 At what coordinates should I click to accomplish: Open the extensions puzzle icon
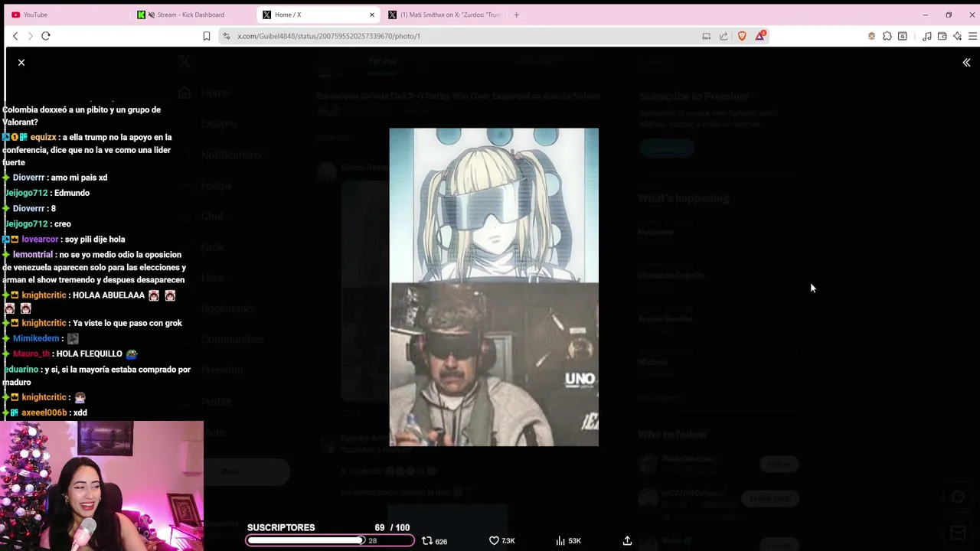coord(887,36)
